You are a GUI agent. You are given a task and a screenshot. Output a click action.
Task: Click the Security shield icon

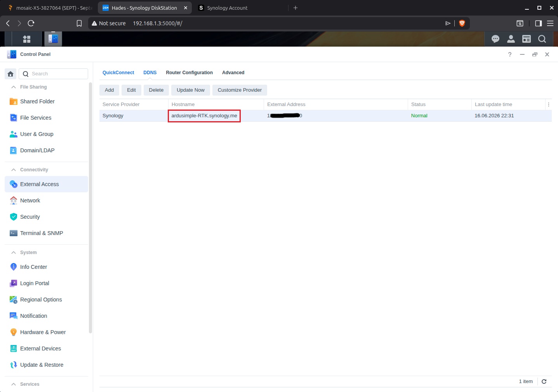[13, 217]
